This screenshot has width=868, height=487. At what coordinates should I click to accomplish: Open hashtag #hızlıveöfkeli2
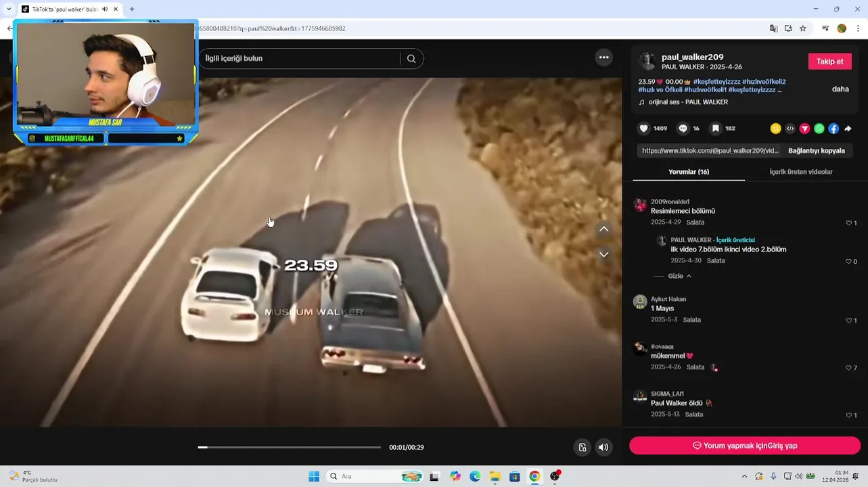pos(764,82)
